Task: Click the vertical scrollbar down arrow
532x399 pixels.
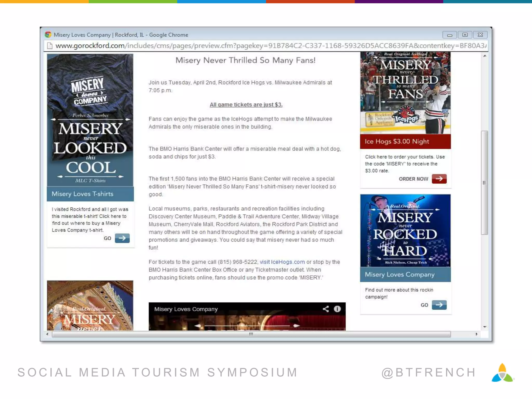Action: point(484,327)
